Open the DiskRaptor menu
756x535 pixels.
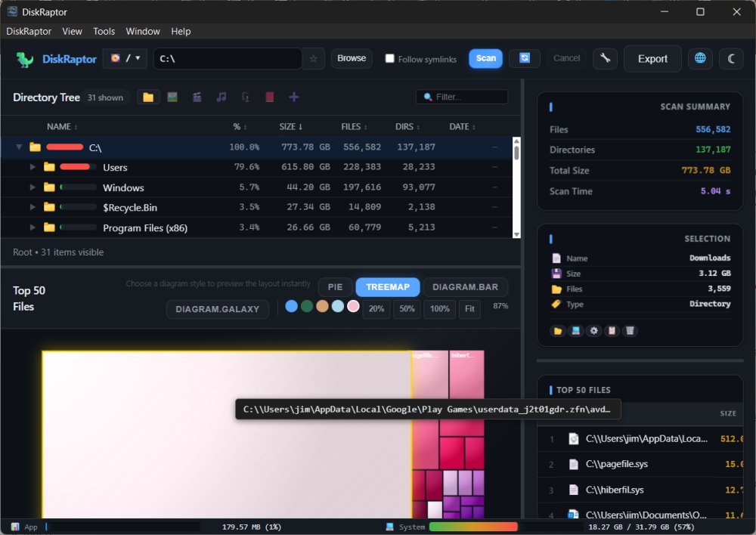tap(29, 31)
